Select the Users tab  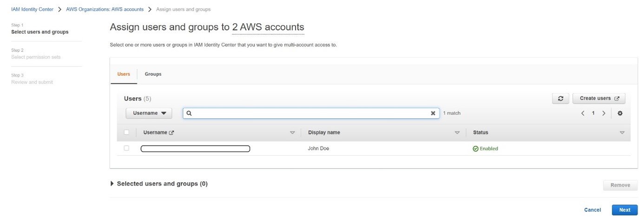tap(124, 74)
